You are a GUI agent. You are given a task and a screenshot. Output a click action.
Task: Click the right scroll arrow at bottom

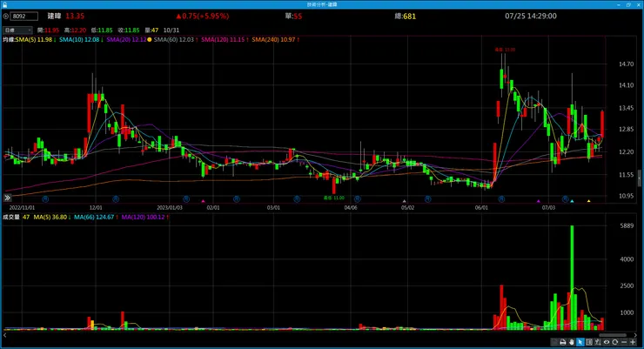pos(635,335)
